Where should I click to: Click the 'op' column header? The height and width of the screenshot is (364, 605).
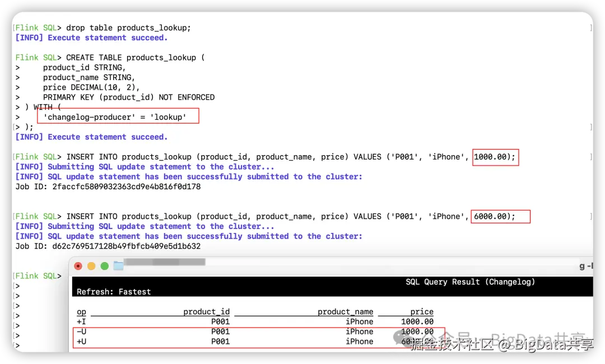coord(81,311)
